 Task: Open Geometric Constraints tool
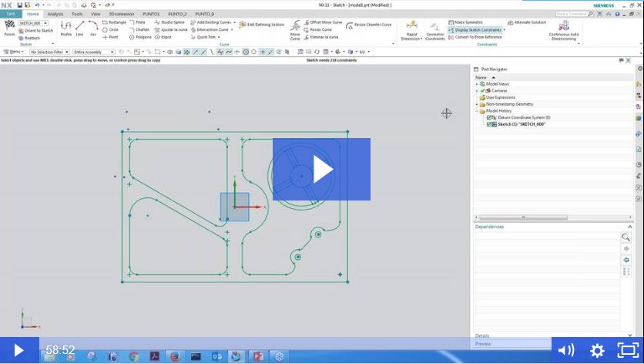click(x=435, y=31)
